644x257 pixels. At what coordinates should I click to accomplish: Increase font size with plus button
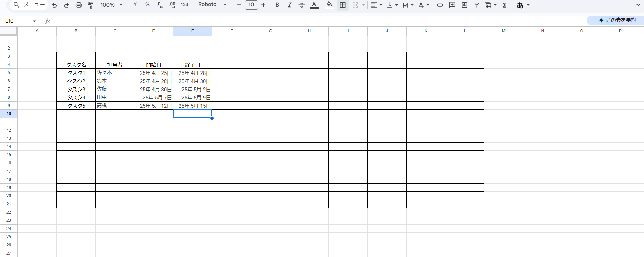click(x=263, y=5)
